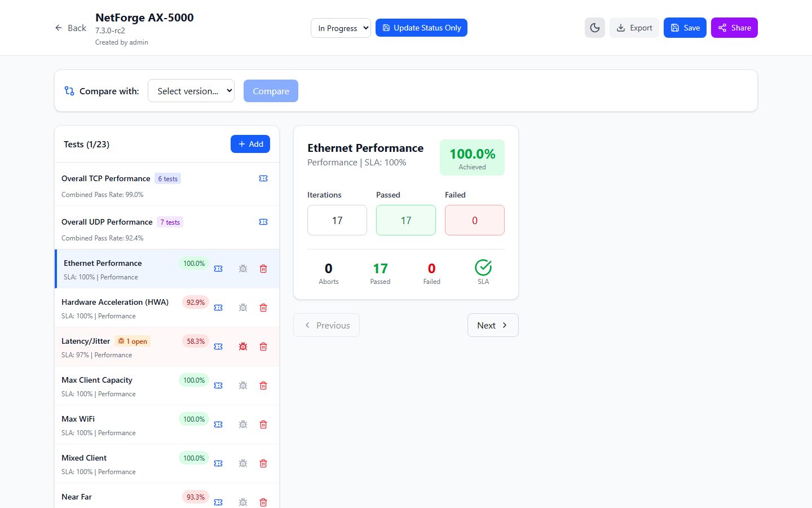Click the 100.0% Achieved badge
This screenshot has height=508, width=812.
pyautogui.click(x=473, y=157)
